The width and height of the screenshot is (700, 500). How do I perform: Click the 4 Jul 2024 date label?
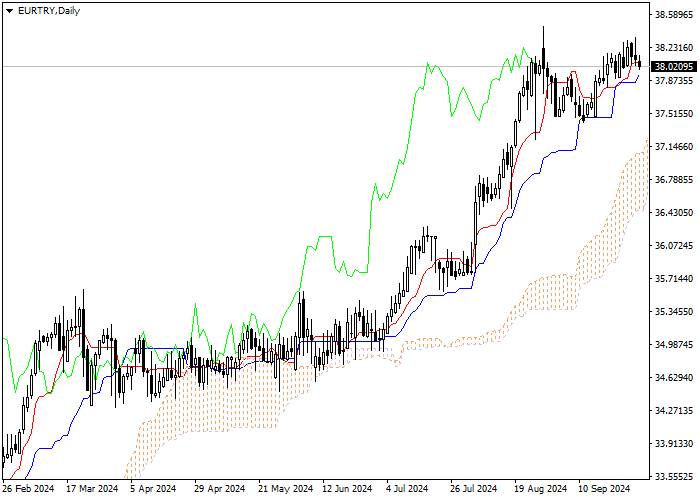(x=407, y=489)
